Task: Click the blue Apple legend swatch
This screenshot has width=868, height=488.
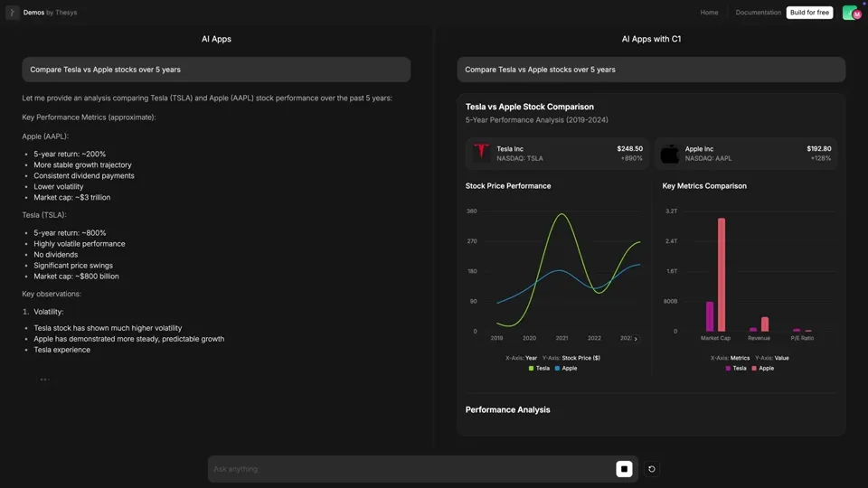Action: click(x=557, y=368)
